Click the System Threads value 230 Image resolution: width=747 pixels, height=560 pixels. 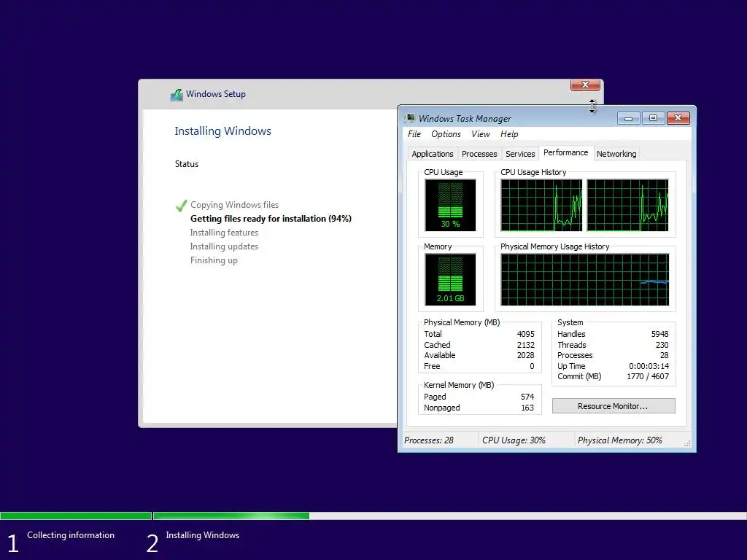tap(662, 345)
